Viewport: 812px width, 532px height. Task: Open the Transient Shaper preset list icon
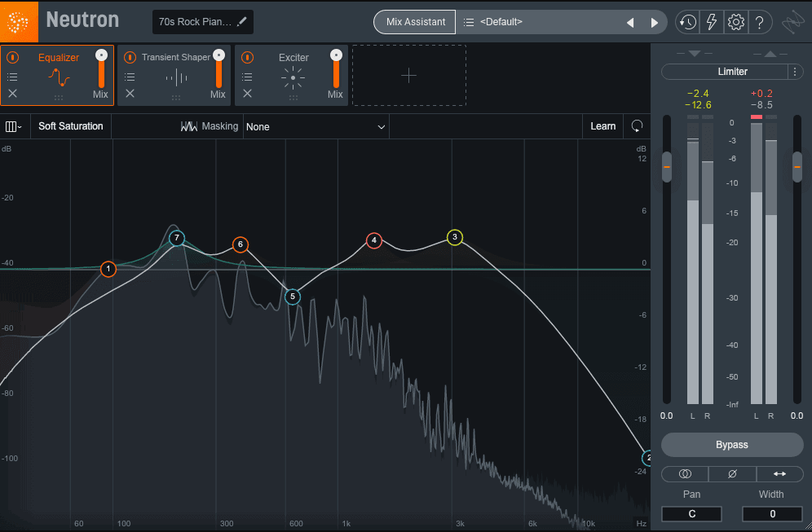(x=130, y=77)
